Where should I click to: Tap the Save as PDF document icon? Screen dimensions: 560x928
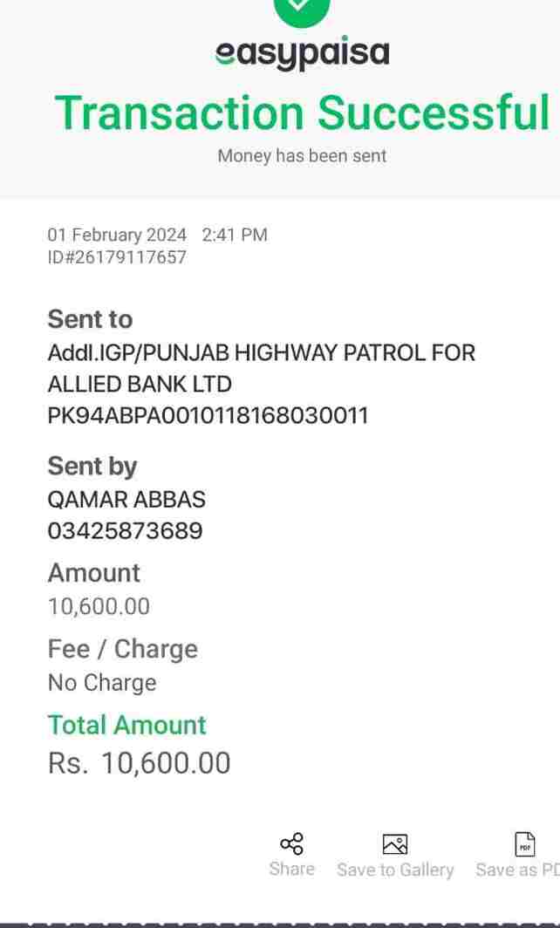(525, 844)
